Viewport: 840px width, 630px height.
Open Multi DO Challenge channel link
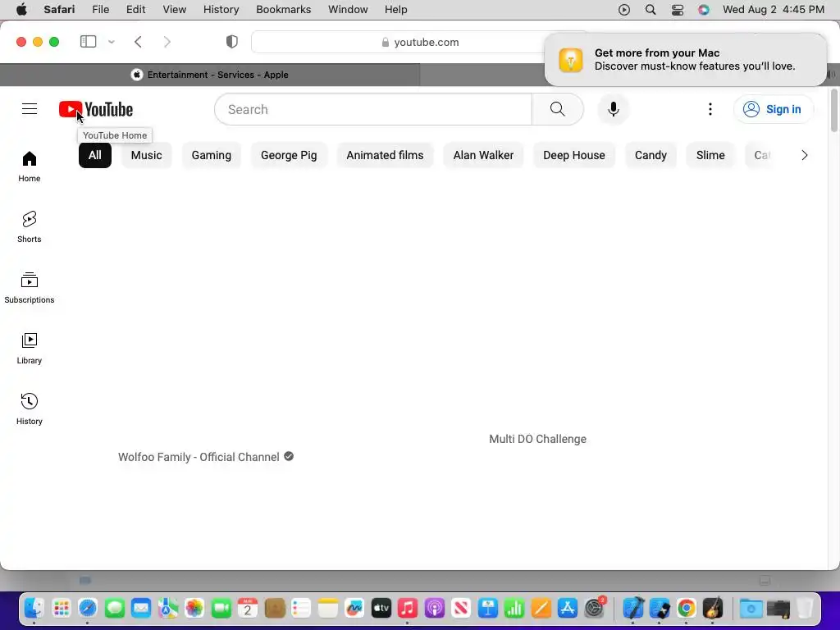(x=538, y=440)
